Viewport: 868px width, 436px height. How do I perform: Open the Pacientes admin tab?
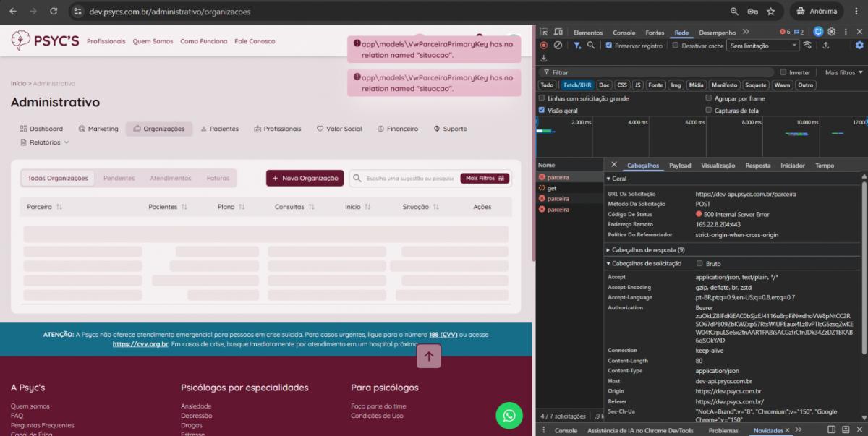[x=219, y=129]
